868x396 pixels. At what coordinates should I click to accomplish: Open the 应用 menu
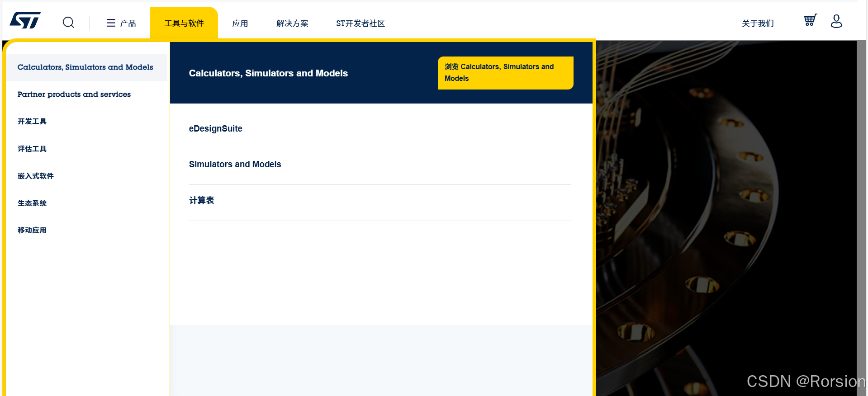click(240, 24)
